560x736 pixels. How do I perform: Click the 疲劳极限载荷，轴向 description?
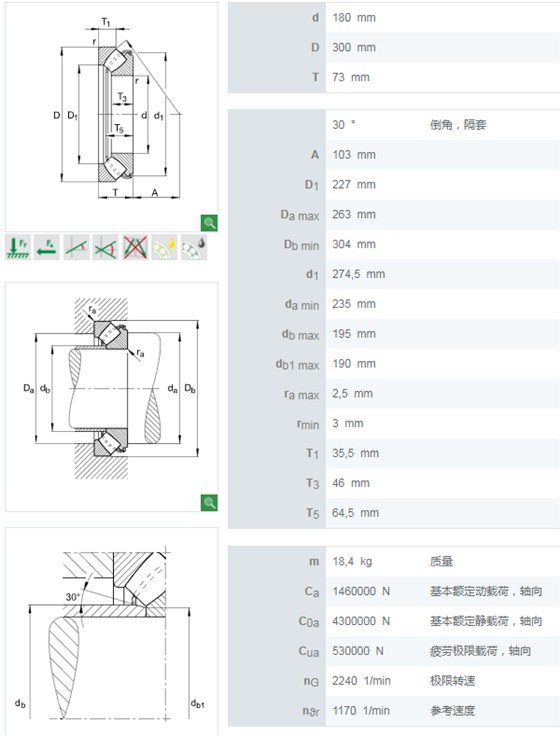tap(480, 651)
